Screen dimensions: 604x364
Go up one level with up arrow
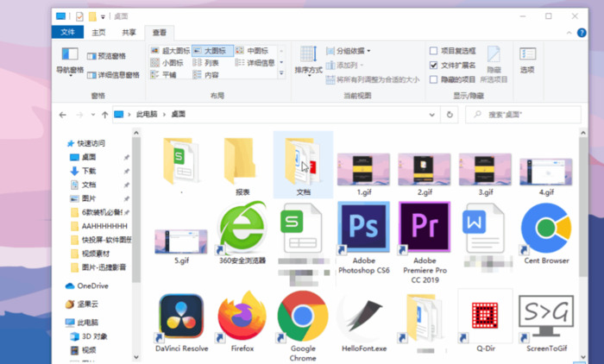click(104, 115)
